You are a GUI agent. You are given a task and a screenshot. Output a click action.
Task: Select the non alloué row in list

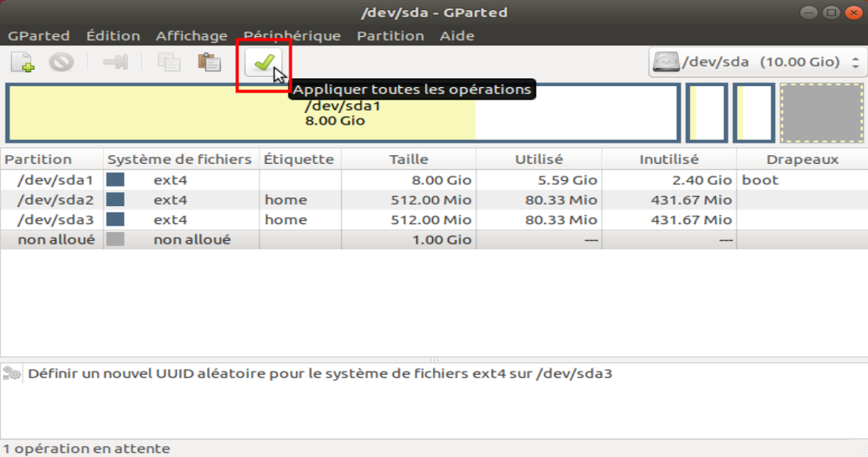point(55,240)
